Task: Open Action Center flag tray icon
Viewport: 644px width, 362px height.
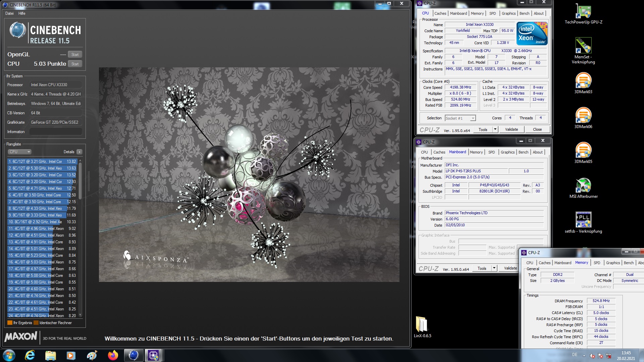Action: pos(600,356)
